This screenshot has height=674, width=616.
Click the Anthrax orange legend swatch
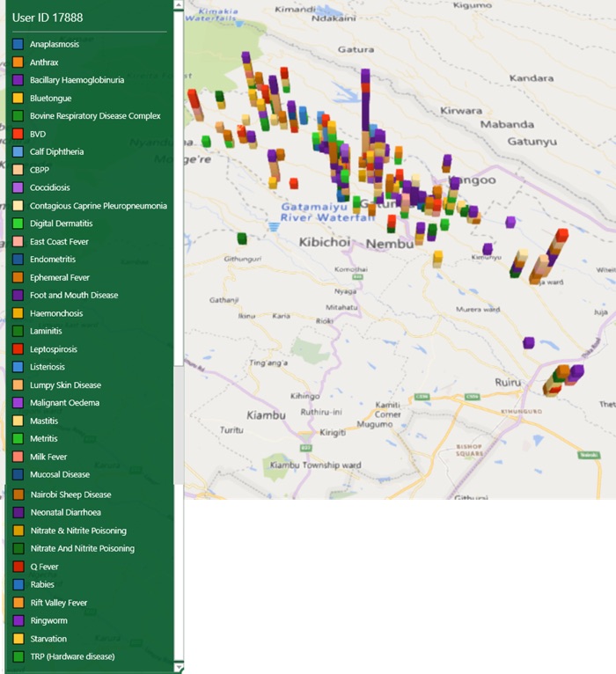pyautogui.click(x=18, y=62)
